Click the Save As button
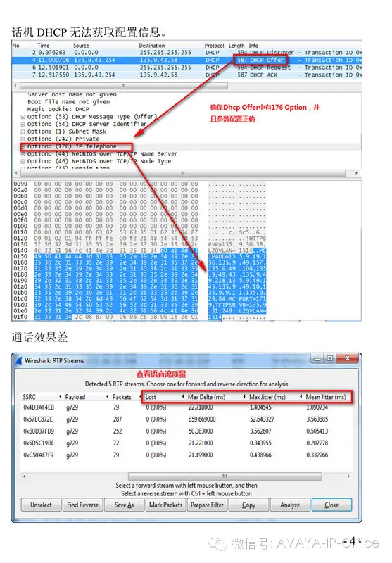This screenshot has height=563, width=392. (124, 505)
